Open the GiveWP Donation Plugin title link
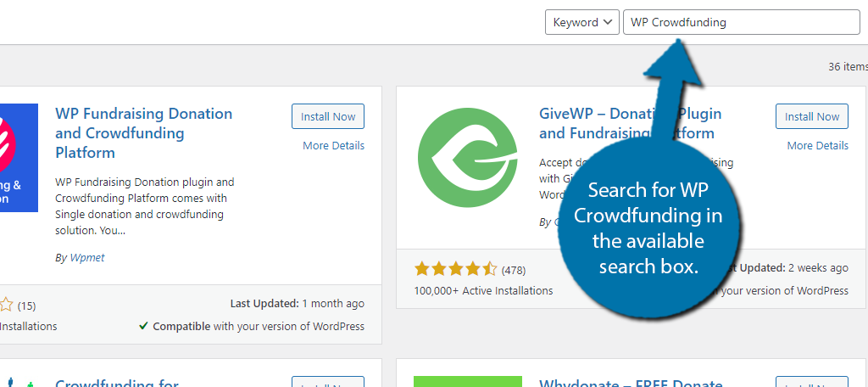 tap(631, 124)
